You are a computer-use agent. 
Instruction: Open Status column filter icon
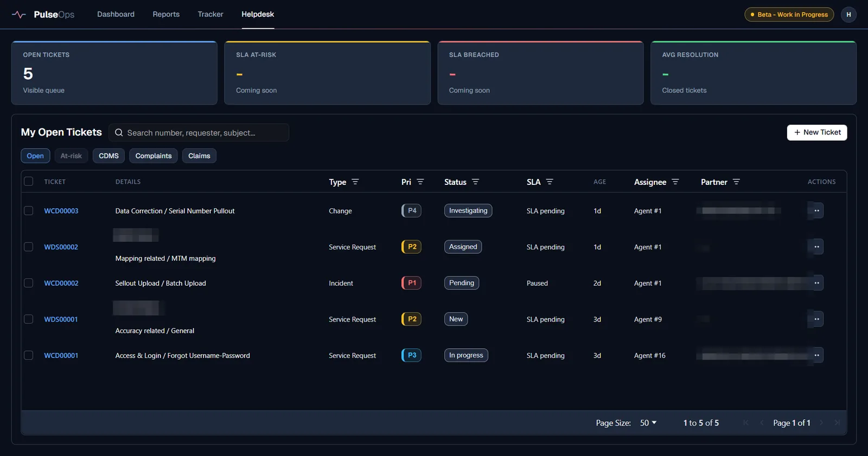point(476,182)
